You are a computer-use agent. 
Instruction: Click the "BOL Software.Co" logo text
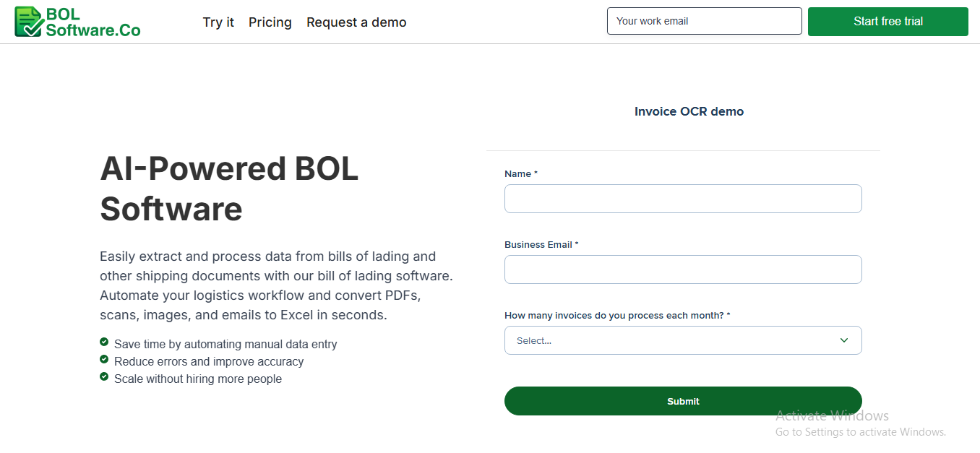93,22
